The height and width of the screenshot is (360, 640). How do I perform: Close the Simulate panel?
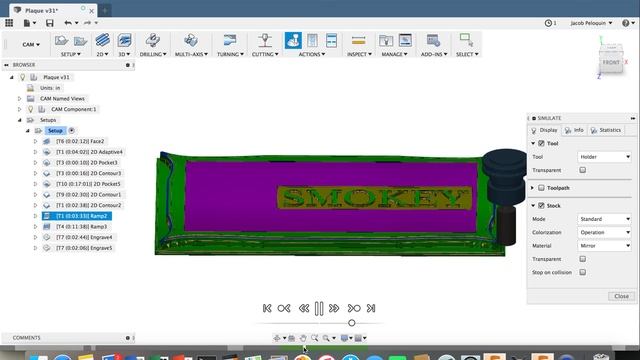coord(621,296)
